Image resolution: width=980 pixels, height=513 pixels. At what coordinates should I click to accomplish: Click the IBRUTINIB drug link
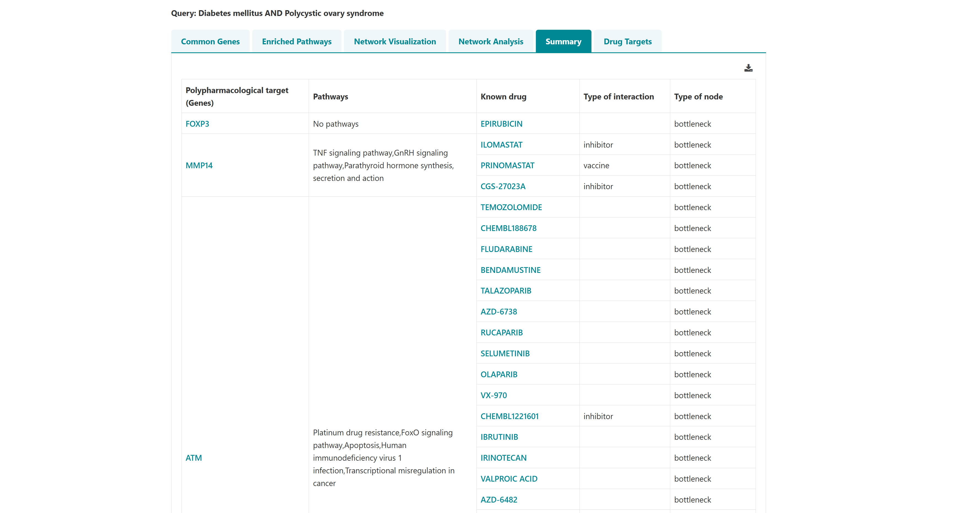coord(499,437)
